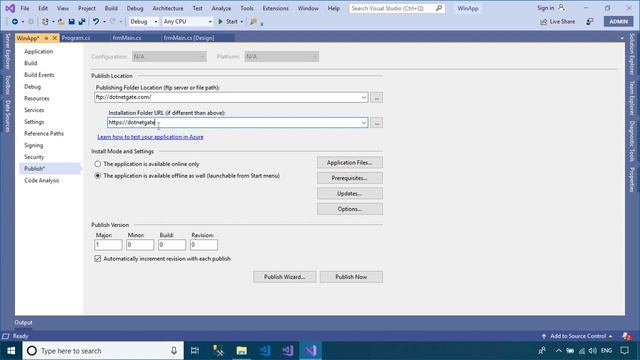
Task: Open the disabled Platform N/A dropdown
Action: 282,56
